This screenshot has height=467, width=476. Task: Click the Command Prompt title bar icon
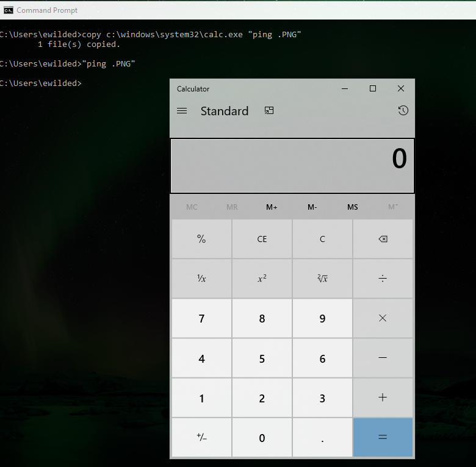pyautogui.click(x=8, y=10)
